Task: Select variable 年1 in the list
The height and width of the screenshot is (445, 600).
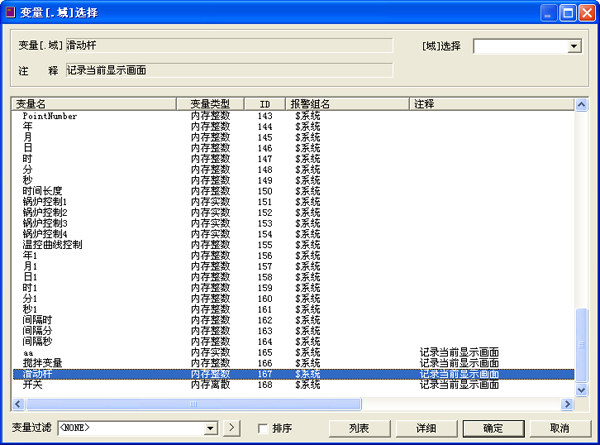Action: tap(293, 256)
